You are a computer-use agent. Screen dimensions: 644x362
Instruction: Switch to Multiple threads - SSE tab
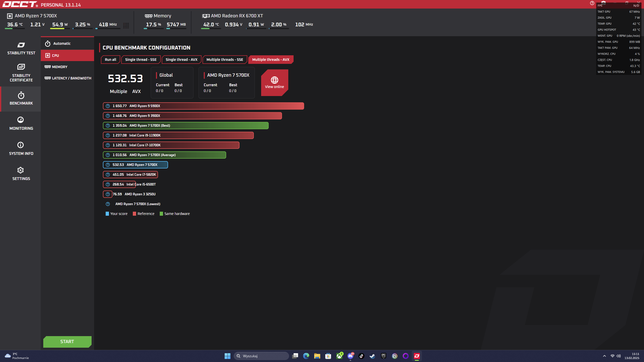225,60
